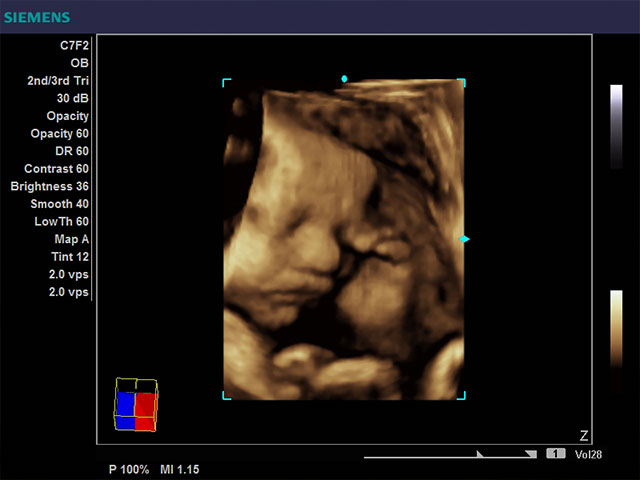Viewport: 640px width, 480px height.
Task: Click the sepia tint color bar
Action: click(x=616, y=329)
